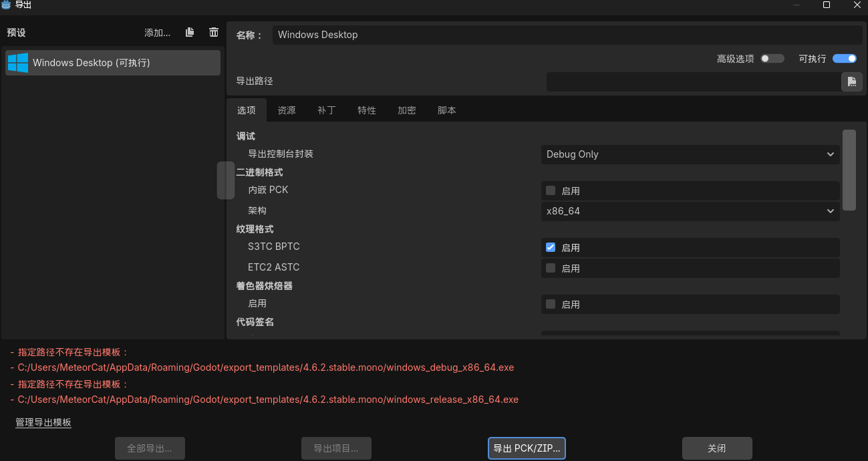Switch to the 资源 tab
Viewport: 868px width, 461px height.
287,110
